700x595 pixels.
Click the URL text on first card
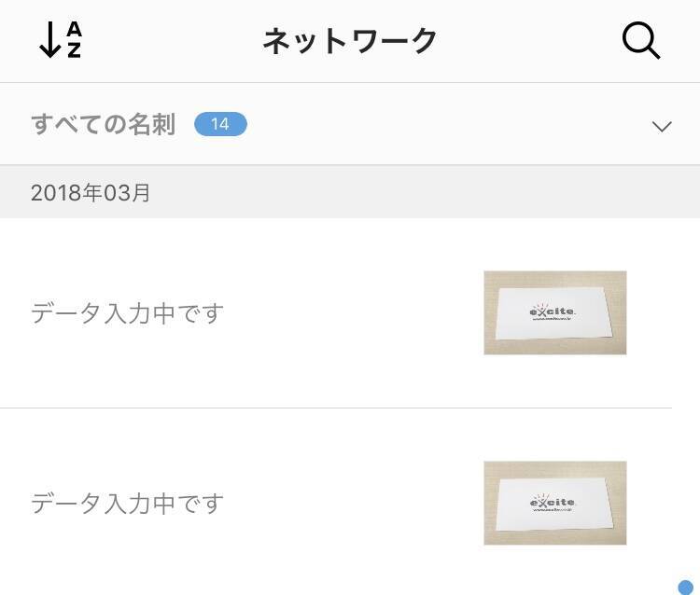554,320
